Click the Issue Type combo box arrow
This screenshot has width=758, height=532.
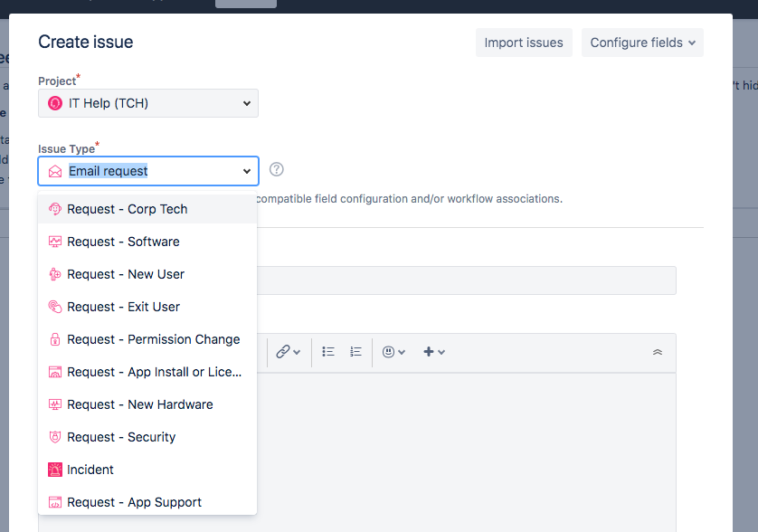click(247, 171)
